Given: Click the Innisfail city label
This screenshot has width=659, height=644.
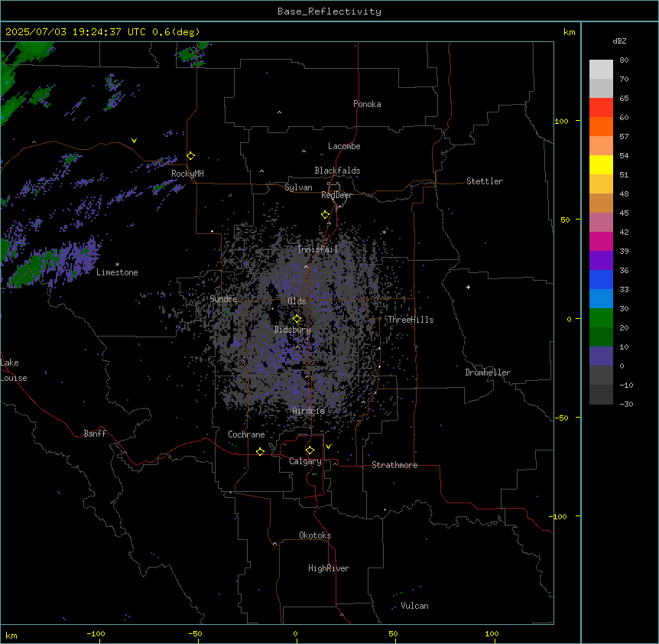Looking at the screenshot, I should (318, 249).
